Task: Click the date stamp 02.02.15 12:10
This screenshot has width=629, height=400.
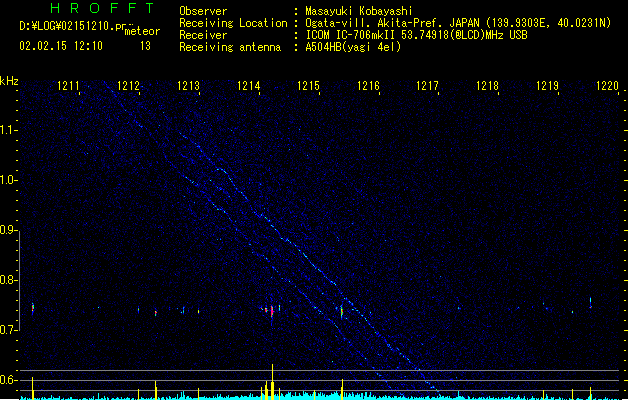Action: (x=61, y=46)
